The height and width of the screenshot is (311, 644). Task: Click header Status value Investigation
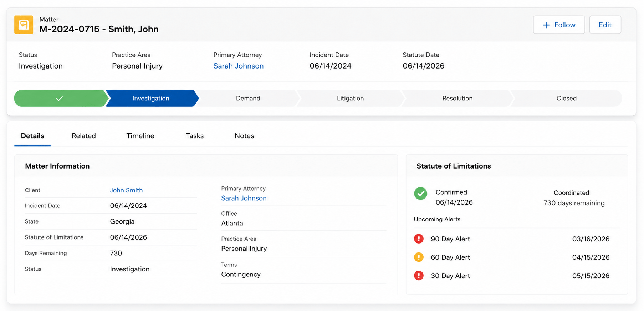(41, 66)
